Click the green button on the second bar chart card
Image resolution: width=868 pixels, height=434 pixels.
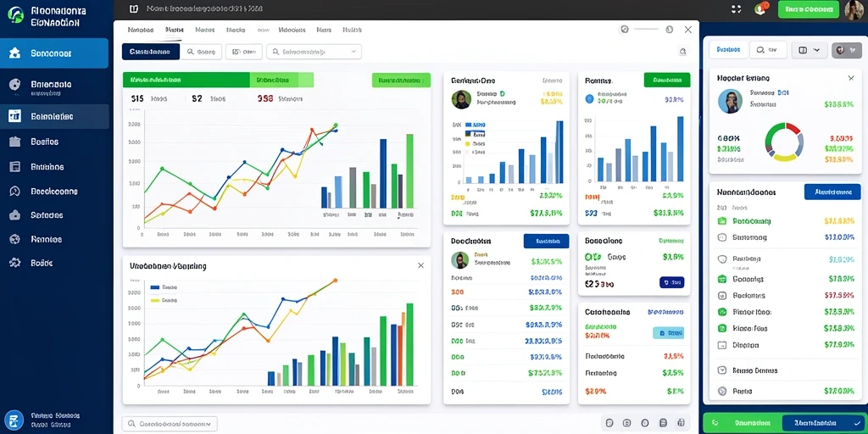coord(667,80)
